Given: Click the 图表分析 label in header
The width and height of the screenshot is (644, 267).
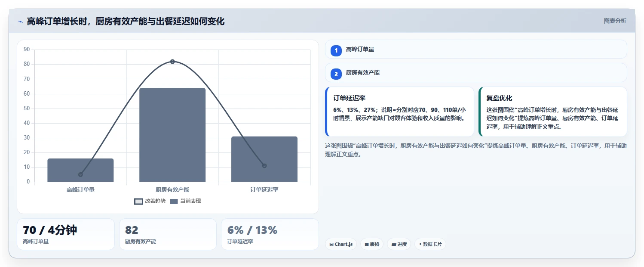Looking at the screenshot, I should tap(615, 21).
